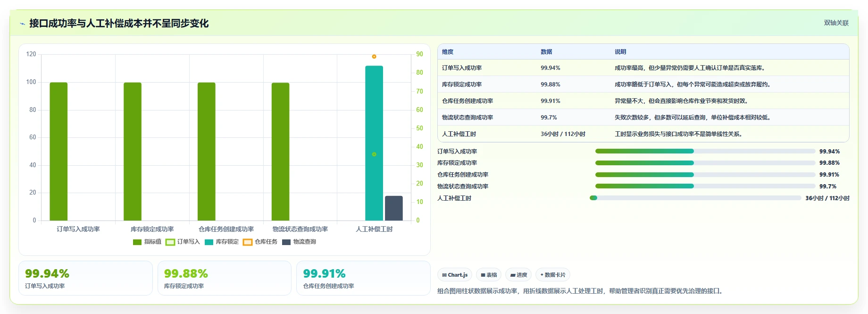The height and width of the screenshot is (314, 868).
Task: Click the 说明 table column header
Action: [620, 52]
